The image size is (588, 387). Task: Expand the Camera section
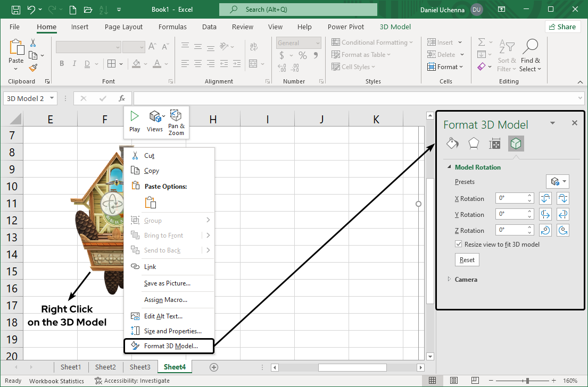coord(466,280)
